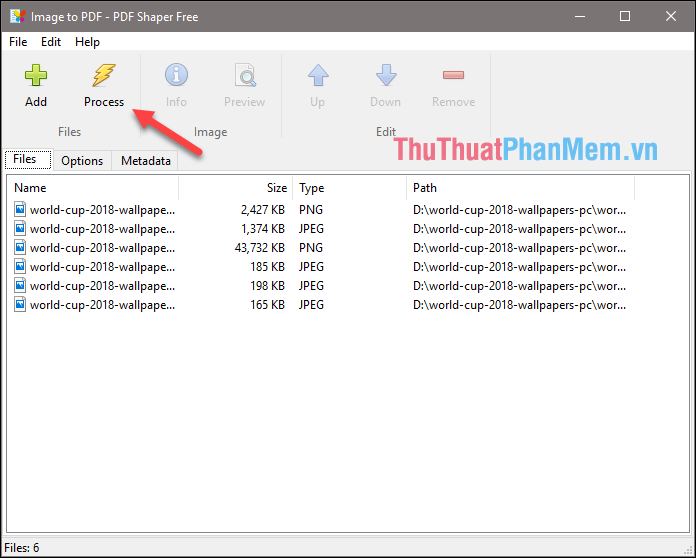The width and height of the screenshot is (696, 558).
Task: Click path cell of the 43,732 KB row
Action: coord(519,248)
